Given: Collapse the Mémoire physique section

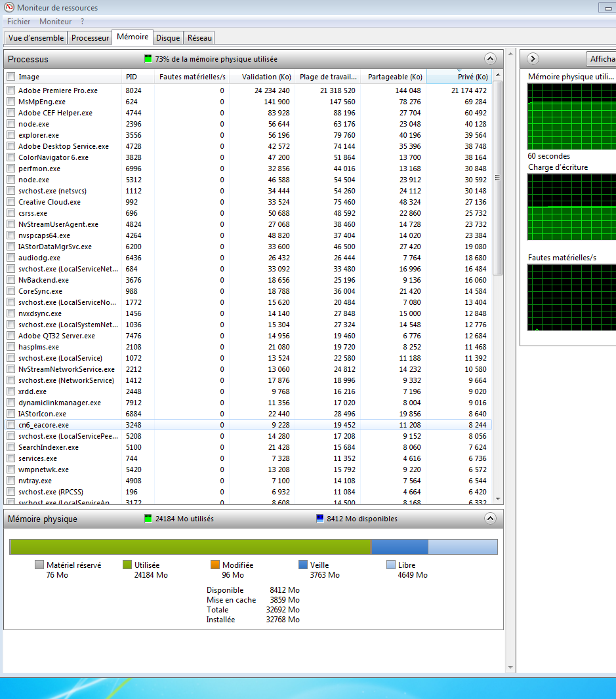Looking at the screenshot, I should pyautogui.click(x=490, y=518).
